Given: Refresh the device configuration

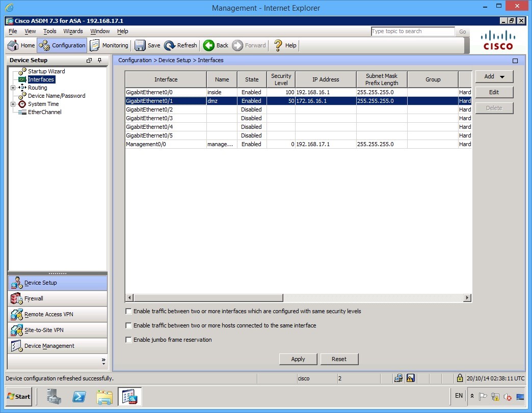Looking at the screenshot, I should pos(180,45).
